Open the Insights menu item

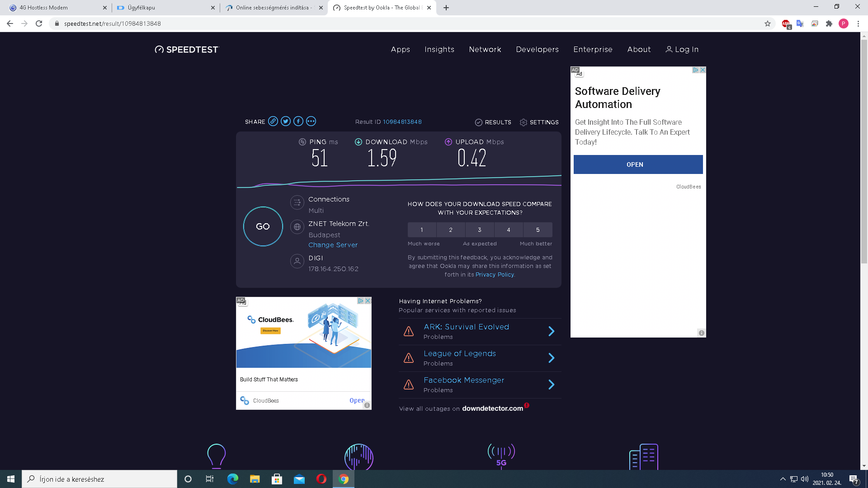[439, 49]
